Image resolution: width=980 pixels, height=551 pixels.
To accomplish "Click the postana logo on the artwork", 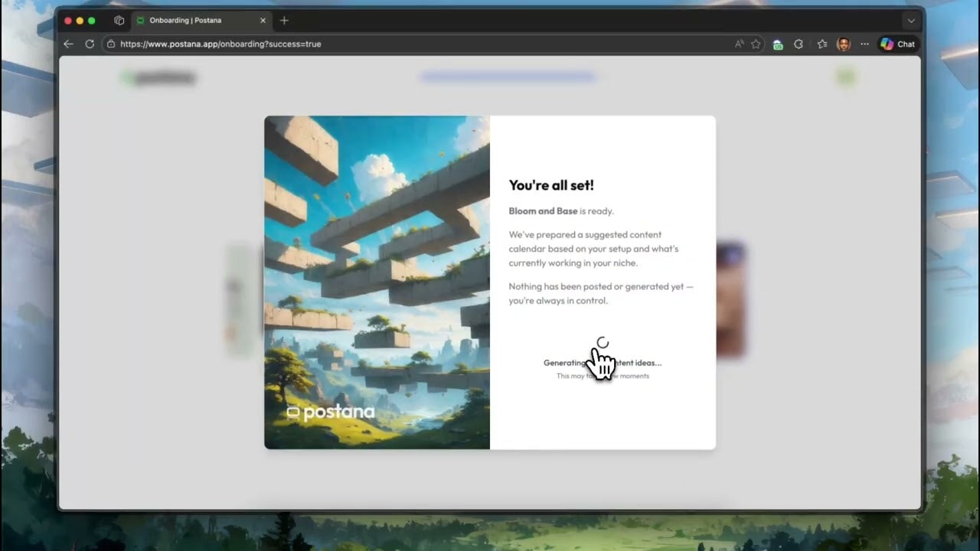I will [331, 412].
